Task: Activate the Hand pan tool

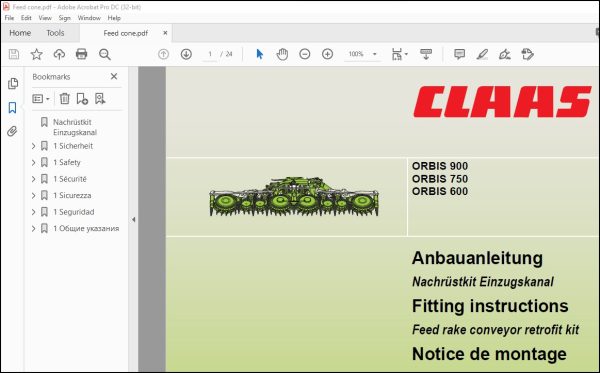Action: pyautogui.click(x=282, y=54)
